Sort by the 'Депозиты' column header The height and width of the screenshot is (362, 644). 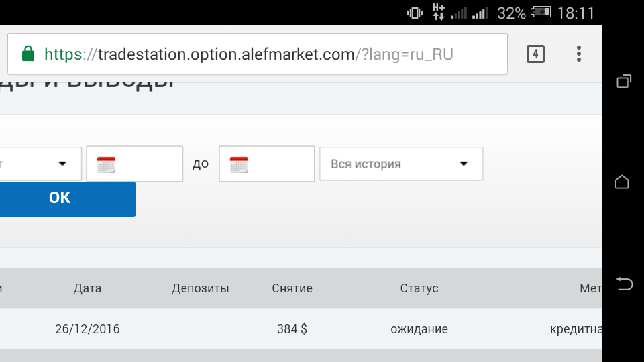tap(200, 288)
